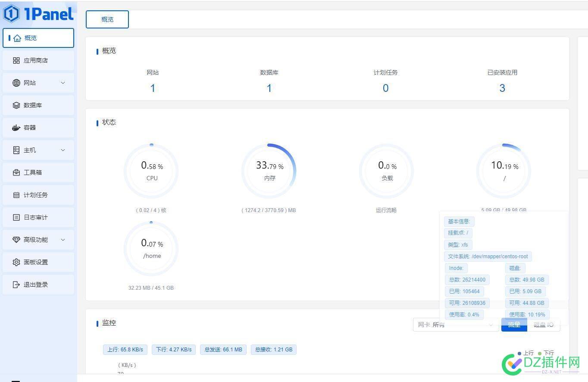Click the home icon beside 概览
588x382 pixels.
(x=17, y=38)
